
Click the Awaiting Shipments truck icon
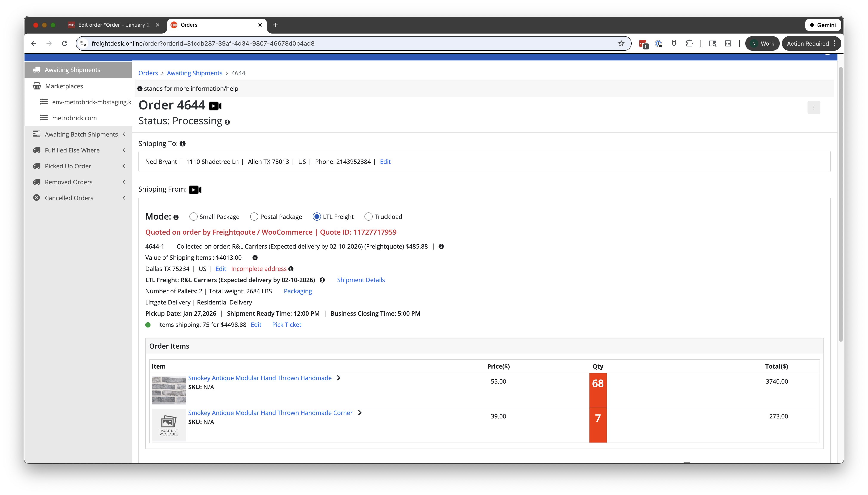pos(37,69)
